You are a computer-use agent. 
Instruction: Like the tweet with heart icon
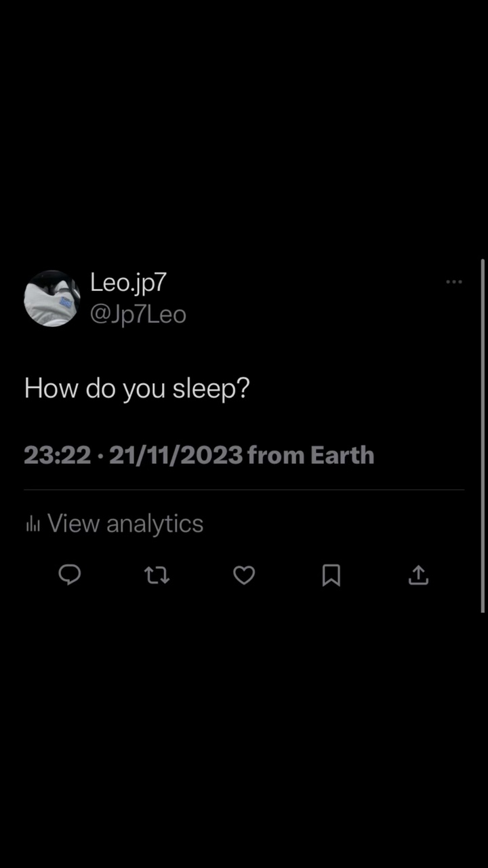tap(244, 575)
